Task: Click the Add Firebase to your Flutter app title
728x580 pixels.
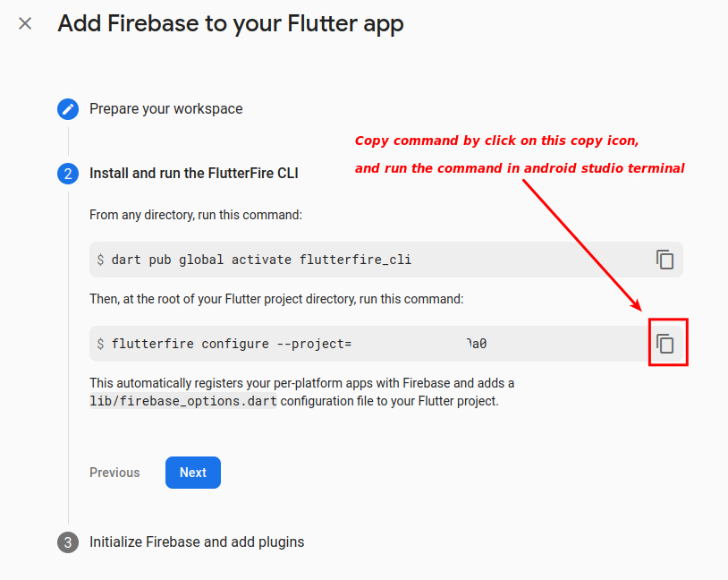Action: (x=230, y=23)
